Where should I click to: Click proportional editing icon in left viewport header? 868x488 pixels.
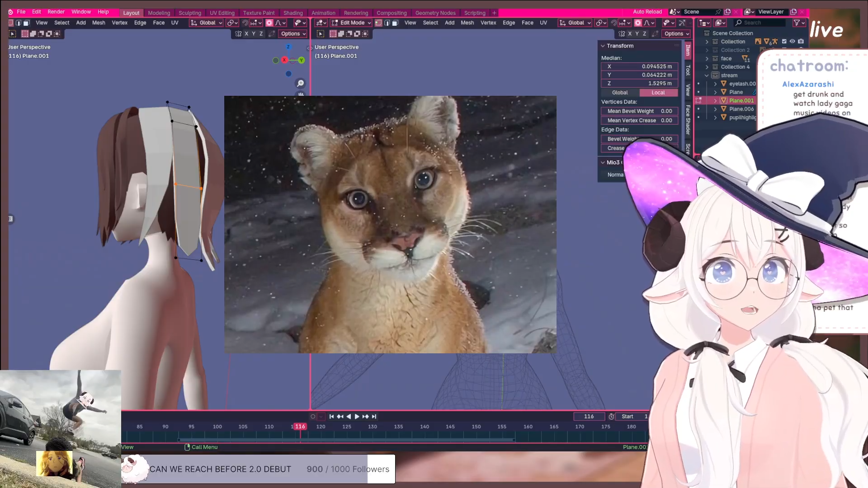click(269, 23)
